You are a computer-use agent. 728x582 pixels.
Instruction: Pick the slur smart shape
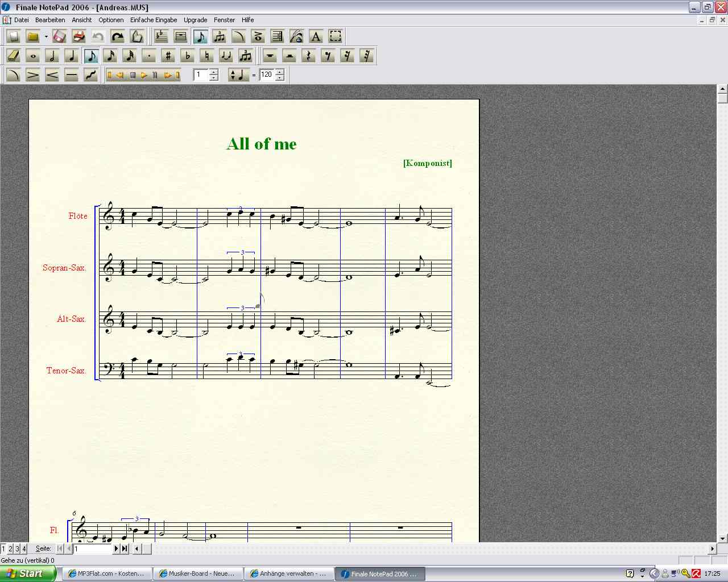14,74
